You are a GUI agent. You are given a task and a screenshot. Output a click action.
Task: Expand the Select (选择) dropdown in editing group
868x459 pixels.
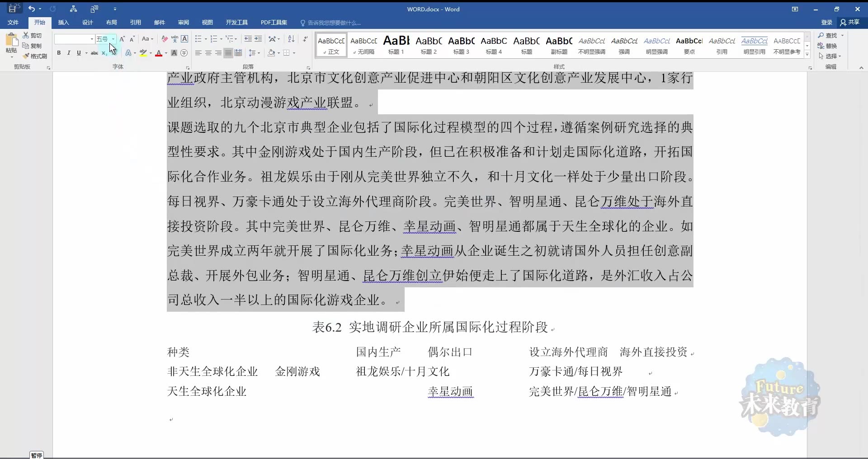tap(830, 56)
